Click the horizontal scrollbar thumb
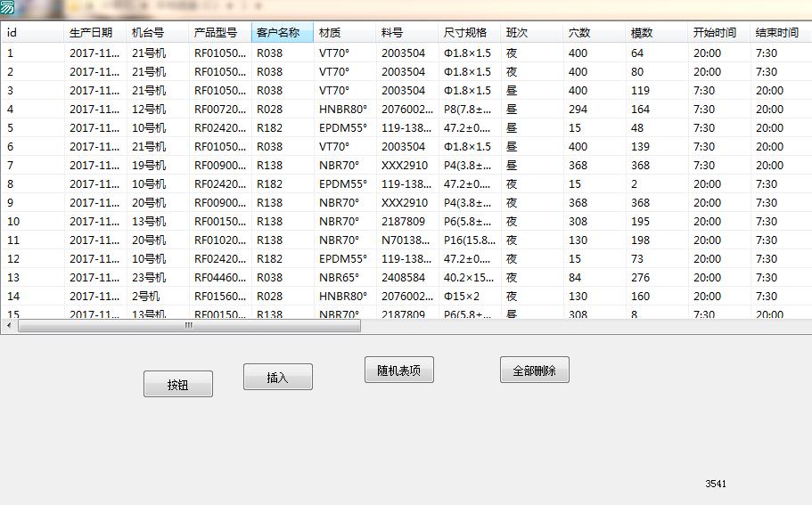 pos(189,325)
